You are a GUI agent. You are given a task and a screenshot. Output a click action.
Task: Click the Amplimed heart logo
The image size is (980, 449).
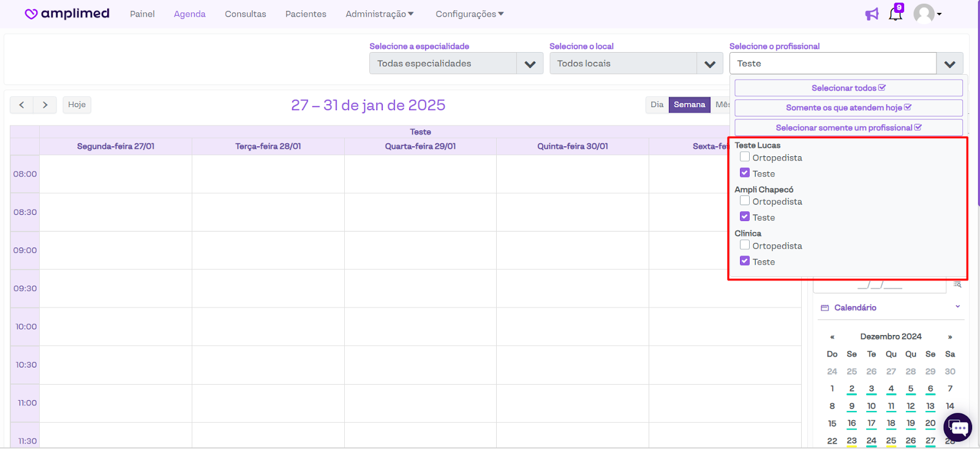pos(31,14)
